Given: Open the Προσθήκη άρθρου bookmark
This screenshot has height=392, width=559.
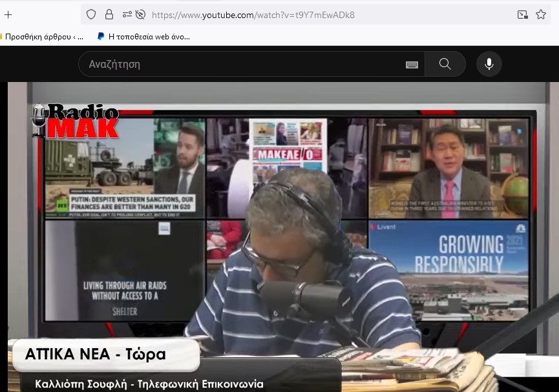Looking at the screenshot, I should 42,37.
